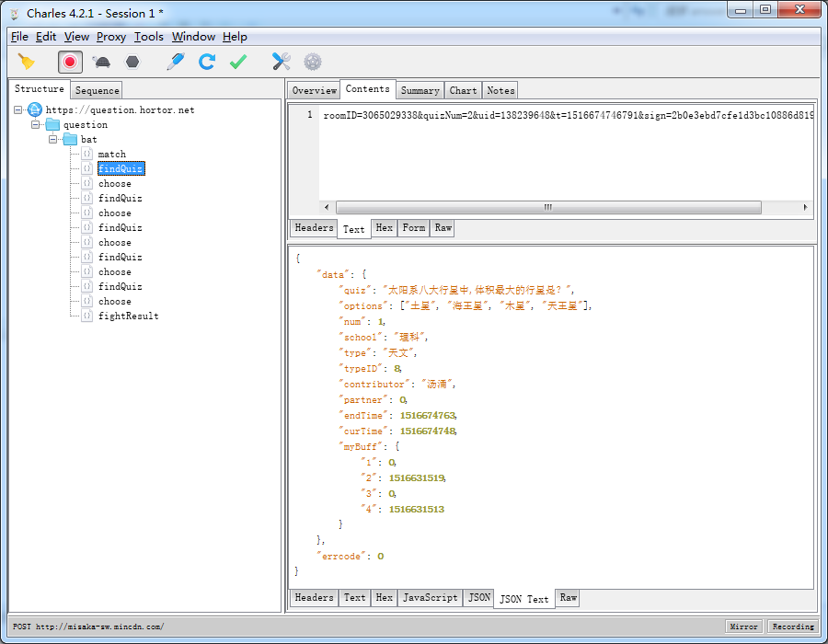Click request body scrollbar right arrow

(805, 207)
